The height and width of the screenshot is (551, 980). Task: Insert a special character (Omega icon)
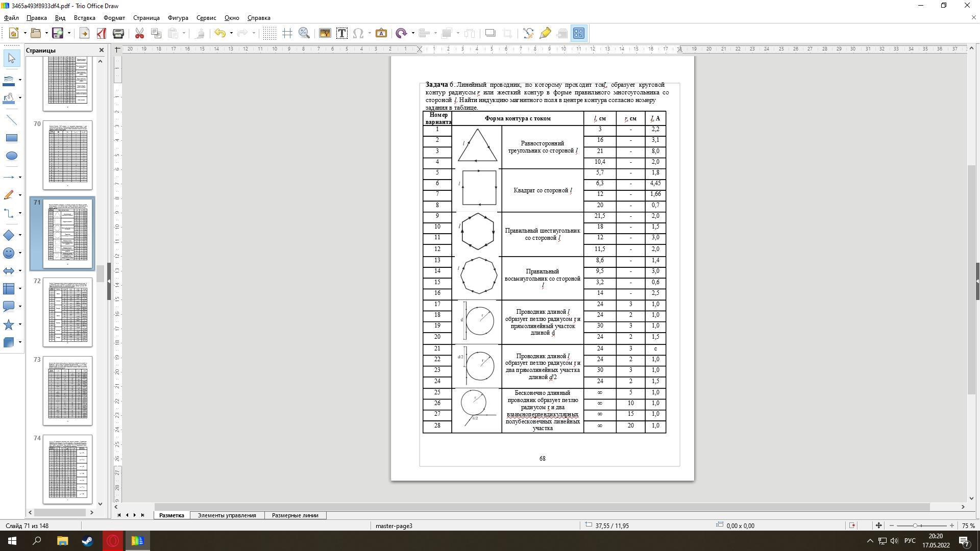(x=358, y=33)
